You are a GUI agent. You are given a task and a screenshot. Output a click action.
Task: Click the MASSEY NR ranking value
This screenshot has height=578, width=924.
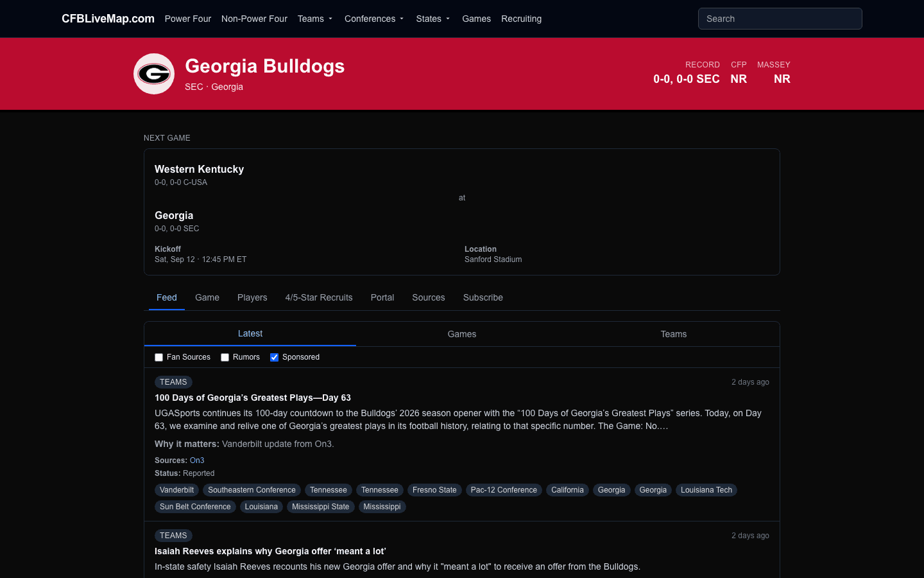coord(782,79)
